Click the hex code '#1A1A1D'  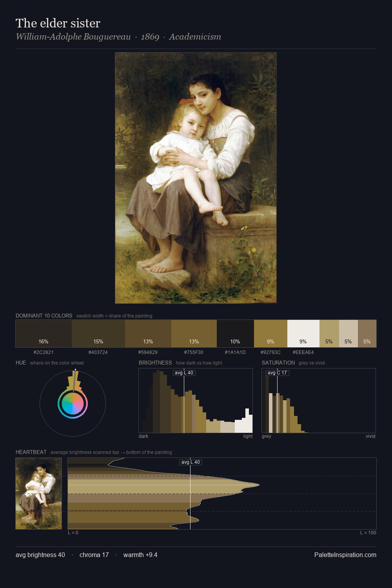click(x=235, y=352)
